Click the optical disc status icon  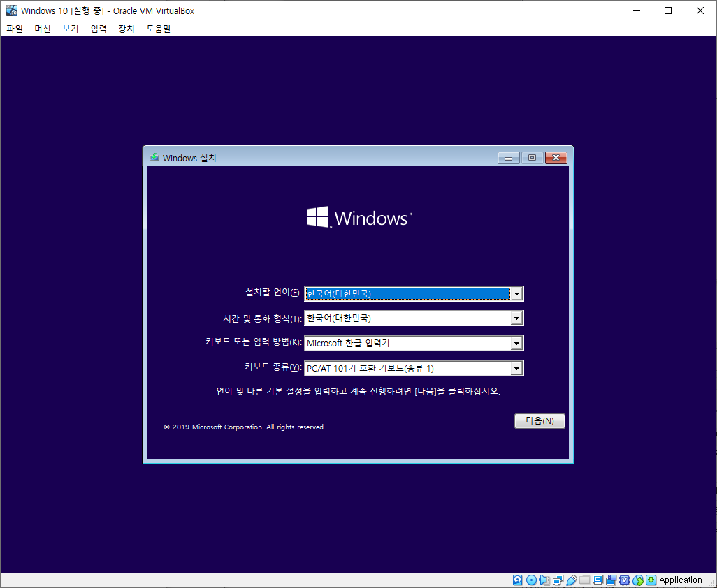(x=531, y=580)
